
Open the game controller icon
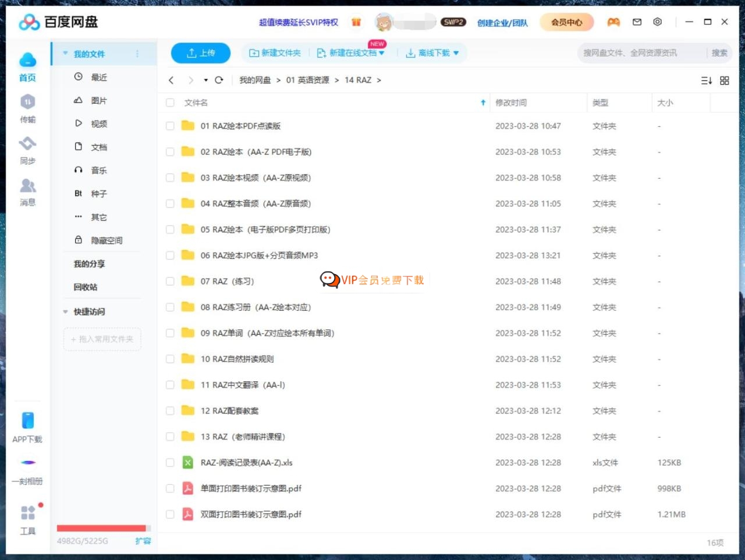613,22
